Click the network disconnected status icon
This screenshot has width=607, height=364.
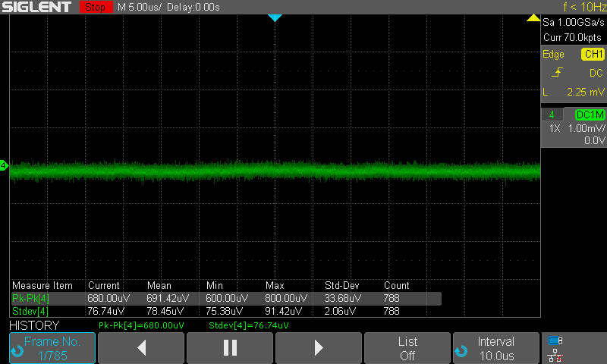tap(555, 356)
